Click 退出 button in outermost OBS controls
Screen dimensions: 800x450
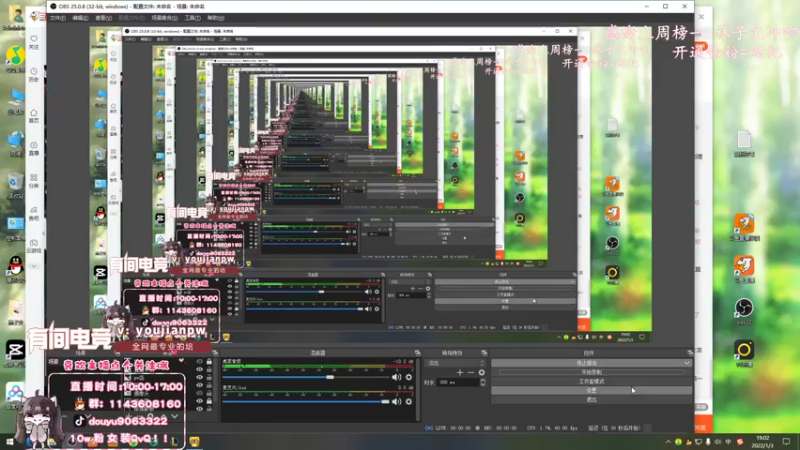tap(591, 399)
